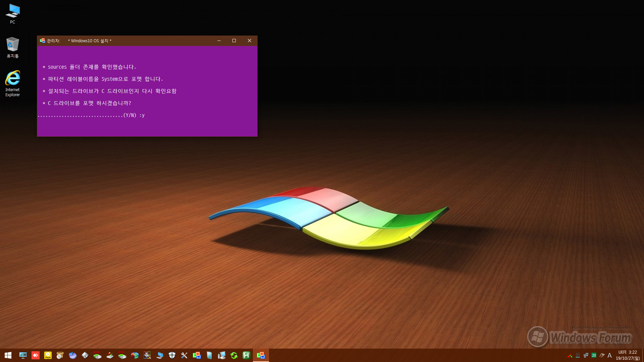Viewport: 644px width, 362px height.
Task: Launch the blue partition pie taskbar icon
Action: pyautogui.click(x=72, y=355)
